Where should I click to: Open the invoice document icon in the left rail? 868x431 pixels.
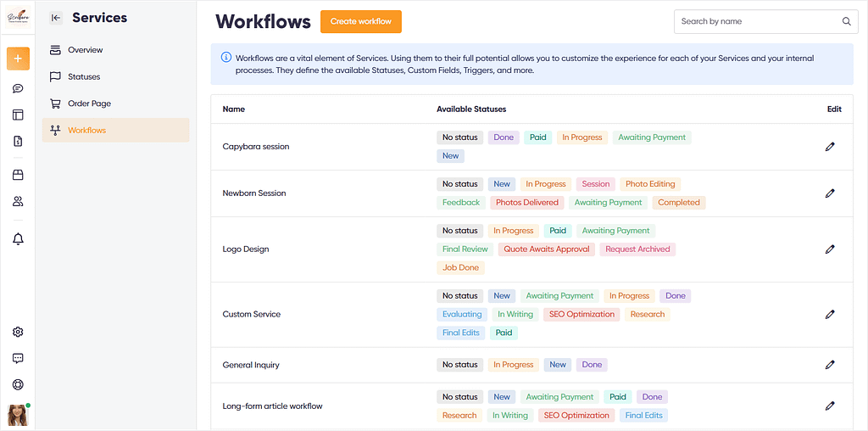18,142
